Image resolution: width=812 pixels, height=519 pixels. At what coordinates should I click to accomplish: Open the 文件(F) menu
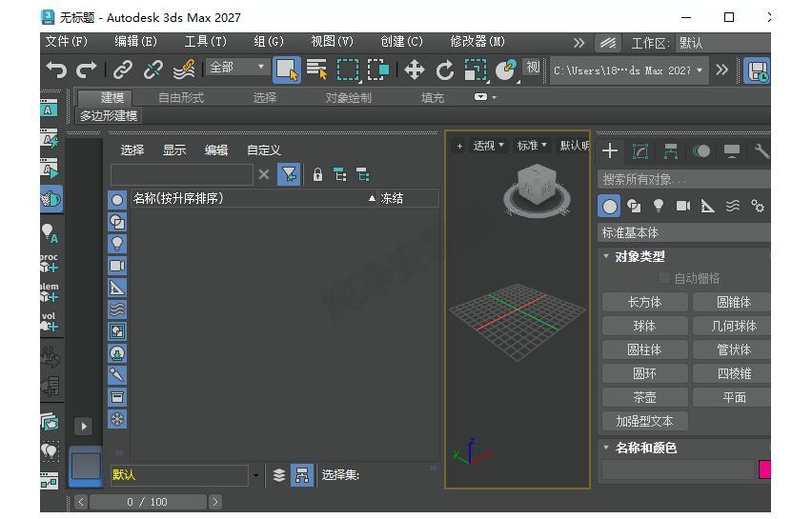[x=67, y=41]
